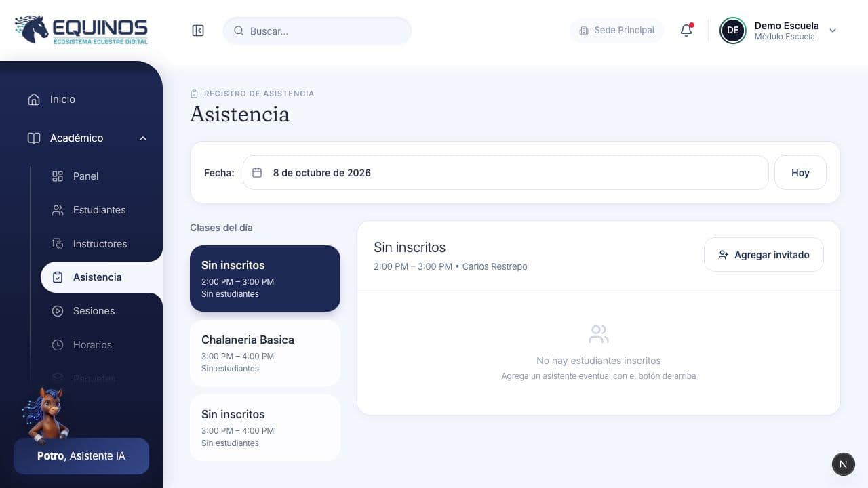The image size is (868, 488).
Task: Open the date picker showing 8 de octubre de 2026
Action: 505,173
